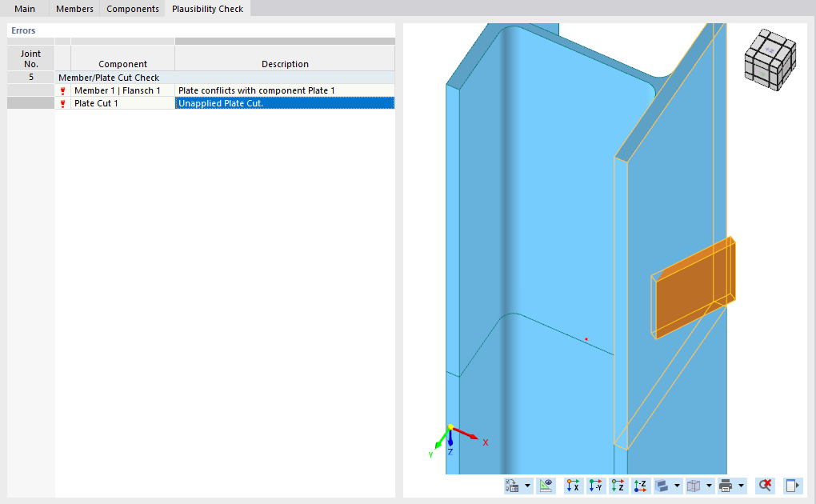Open the print options dropdown arrow
Viewport: 816px width, 504px height.
[741, 486]
